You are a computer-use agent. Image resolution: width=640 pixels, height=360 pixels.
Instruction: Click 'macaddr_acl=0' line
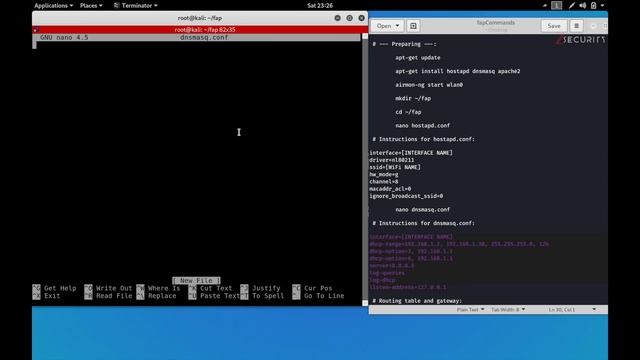pos(390,189)
